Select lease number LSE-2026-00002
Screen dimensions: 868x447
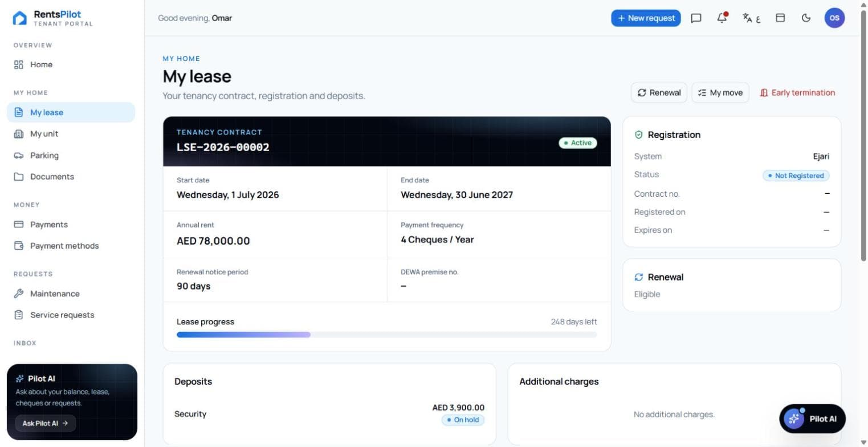point(223,147)
